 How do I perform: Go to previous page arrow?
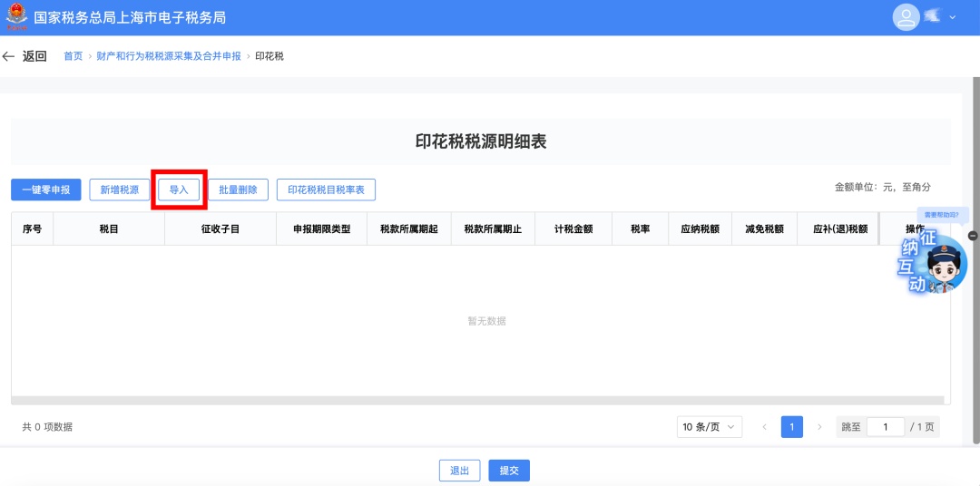point(764,427)
